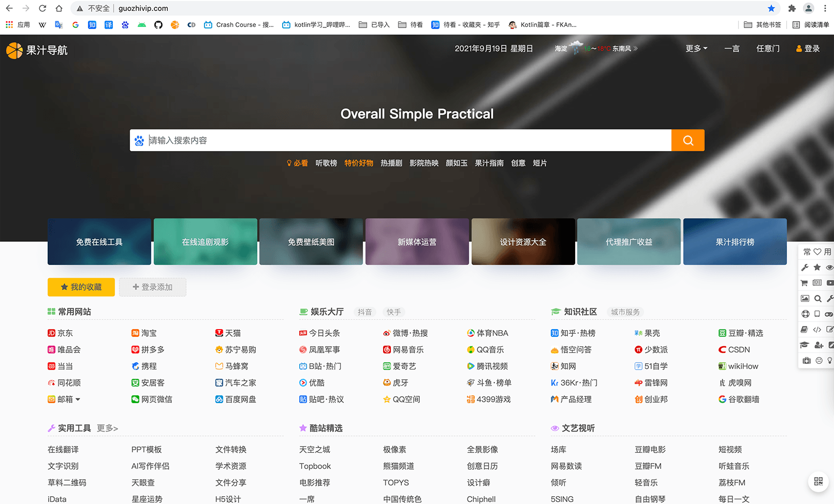
Task: Click the graduation cap icon in side panel
Action: point(804,345)
